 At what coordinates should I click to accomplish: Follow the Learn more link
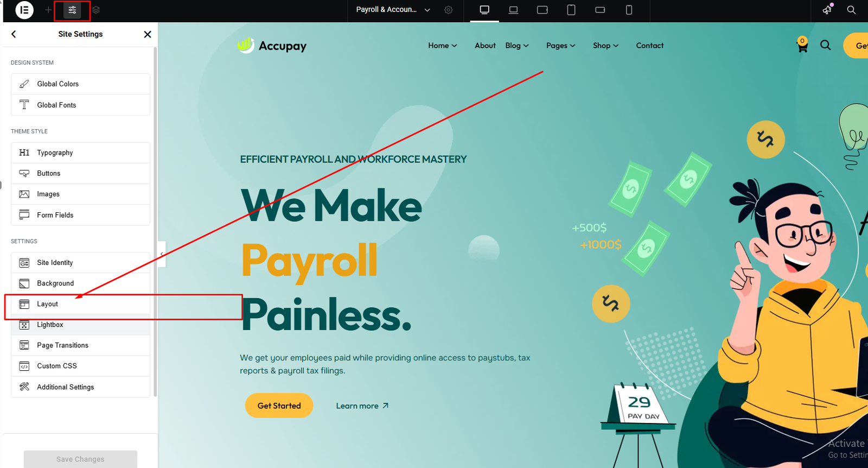[362, 406]
